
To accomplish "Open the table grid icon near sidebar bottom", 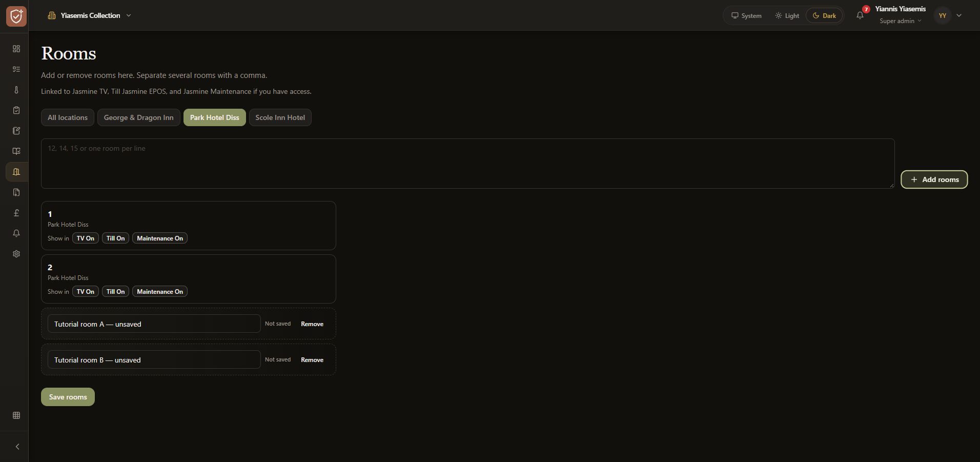I will click(x=16, y=415).
